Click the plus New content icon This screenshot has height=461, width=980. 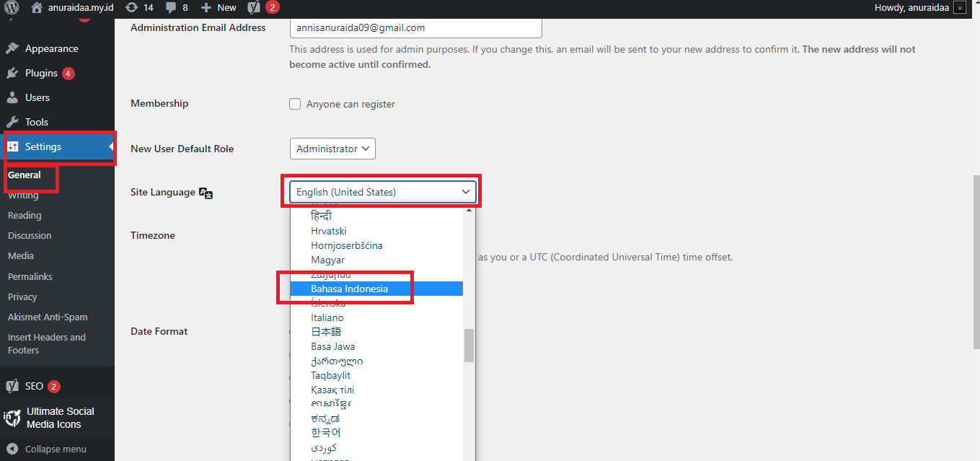pos(206,7)
